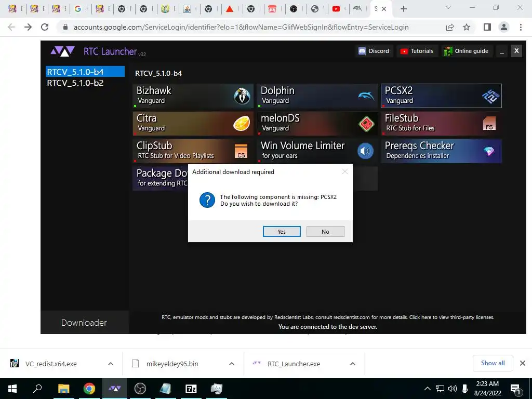Open ClipStub for Video Playlists

(x=193, y=151)
